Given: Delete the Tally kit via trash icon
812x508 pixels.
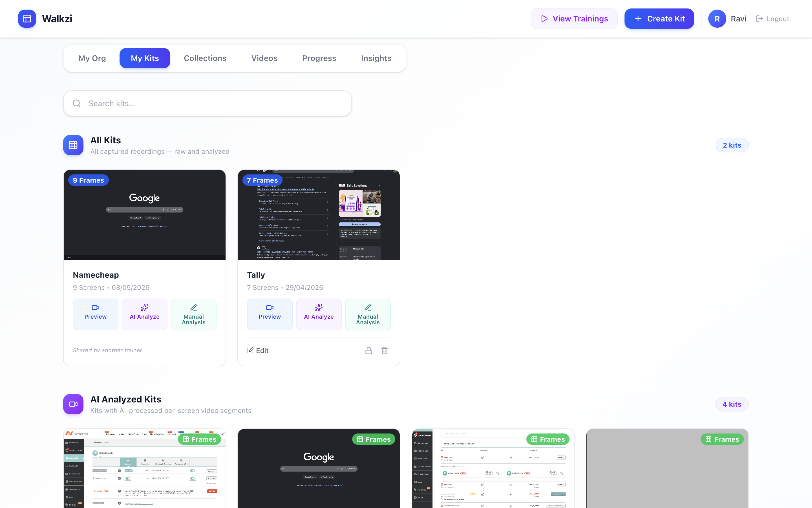Looking at the screenshot, I should (385, 351).
